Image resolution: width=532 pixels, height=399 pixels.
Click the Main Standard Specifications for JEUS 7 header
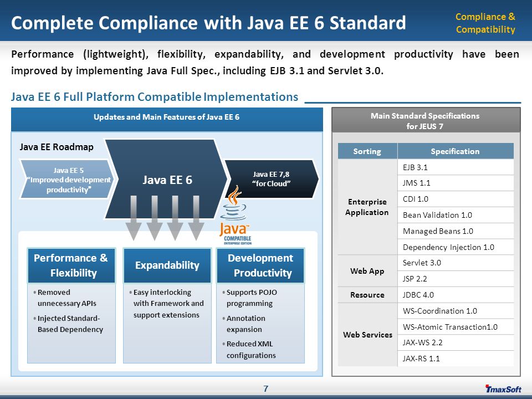coord(426,120)
